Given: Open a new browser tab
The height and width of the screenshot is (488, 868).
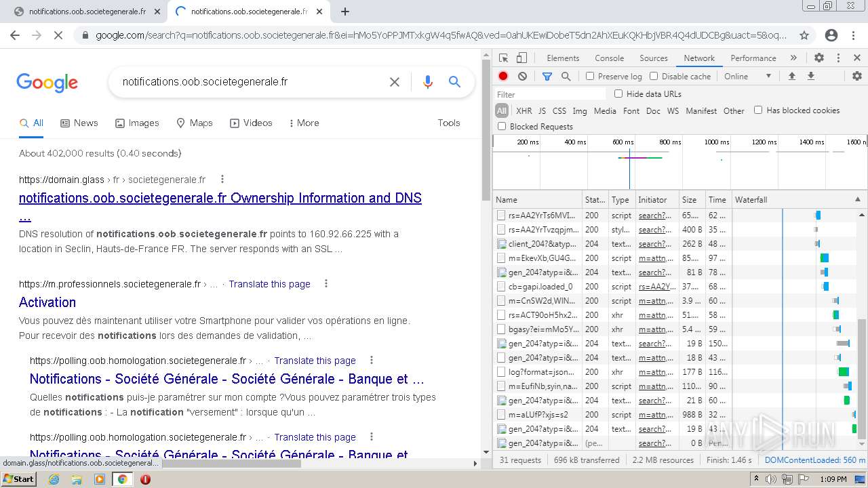Looking at the screenshot, I should 345,12.
